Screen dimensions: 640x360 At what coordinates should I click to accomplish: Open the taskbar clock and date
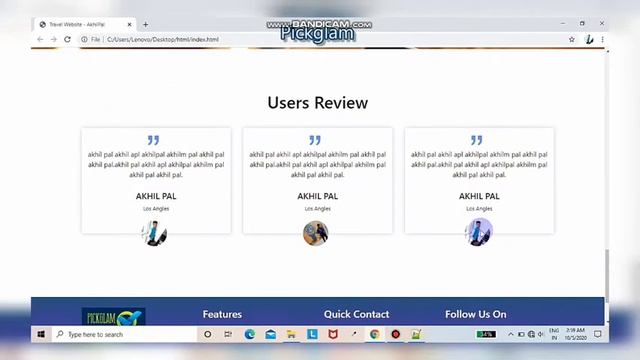(x=576, y=334)
